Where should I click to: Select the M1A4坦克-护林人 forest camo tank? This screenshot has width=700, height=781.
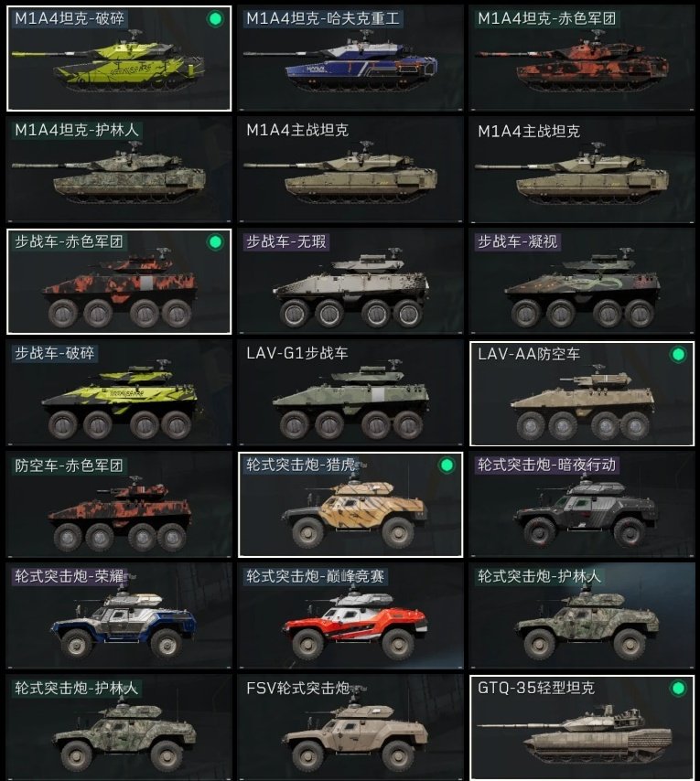click(x=119, y=170)
